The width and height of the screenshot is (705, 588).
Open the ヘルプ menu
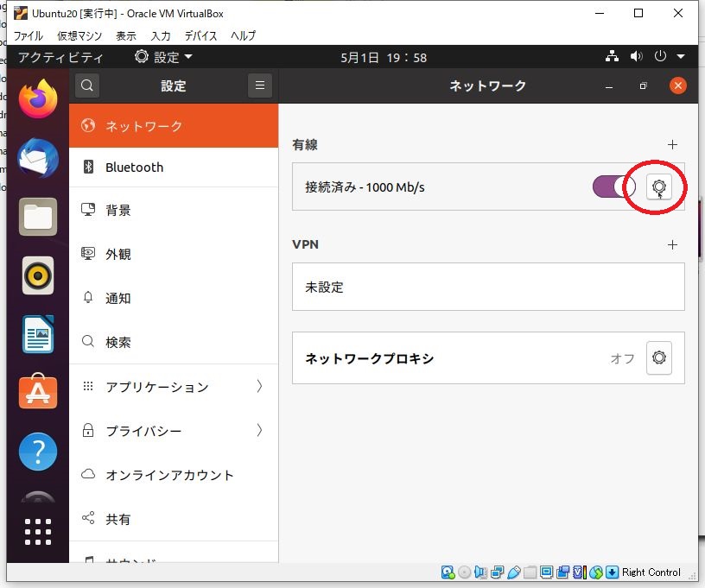(x=243, y=35)
